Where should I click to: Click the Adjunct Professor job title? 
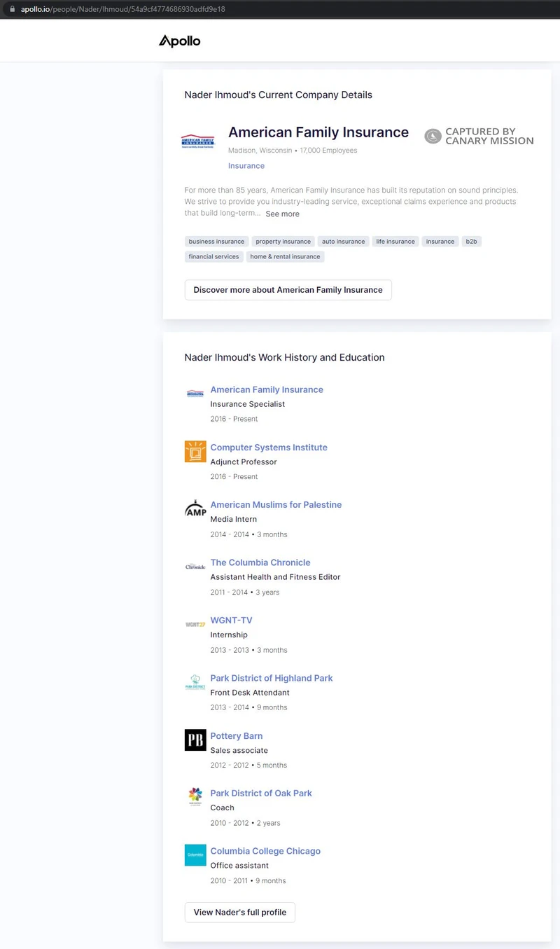coord(244,462)
